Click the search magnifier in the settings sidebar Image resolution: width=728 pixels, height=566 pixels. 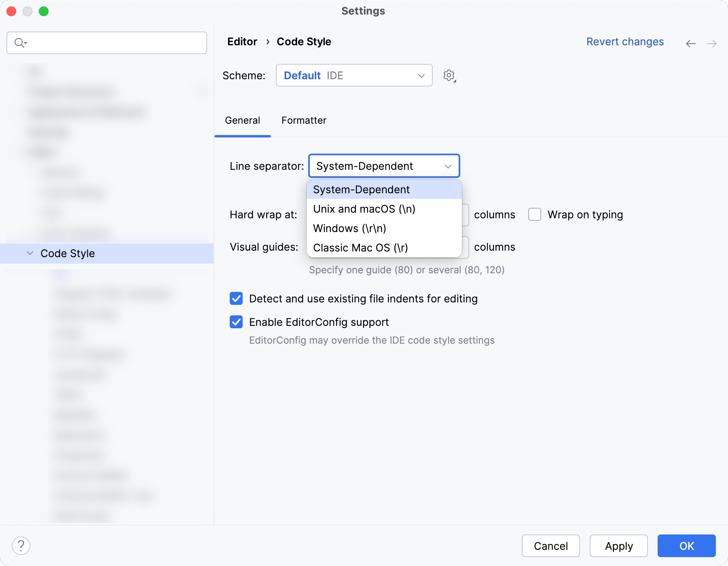coord(18,42)
